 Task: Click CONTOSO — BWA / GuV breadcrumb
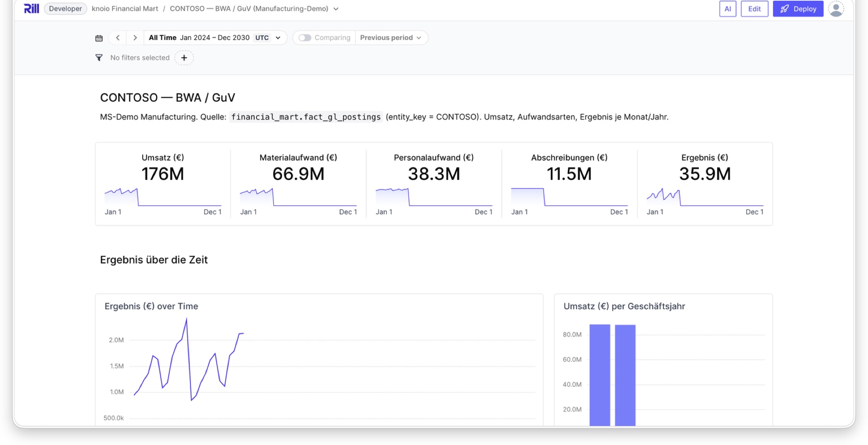(249, 9)
